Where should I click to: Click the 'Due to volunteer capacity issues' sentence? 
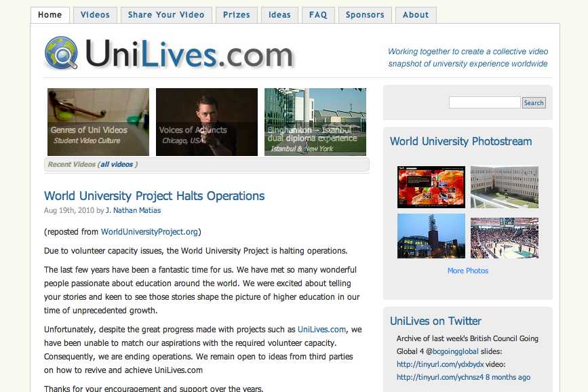pyautogui.click(x=196, y=250)
